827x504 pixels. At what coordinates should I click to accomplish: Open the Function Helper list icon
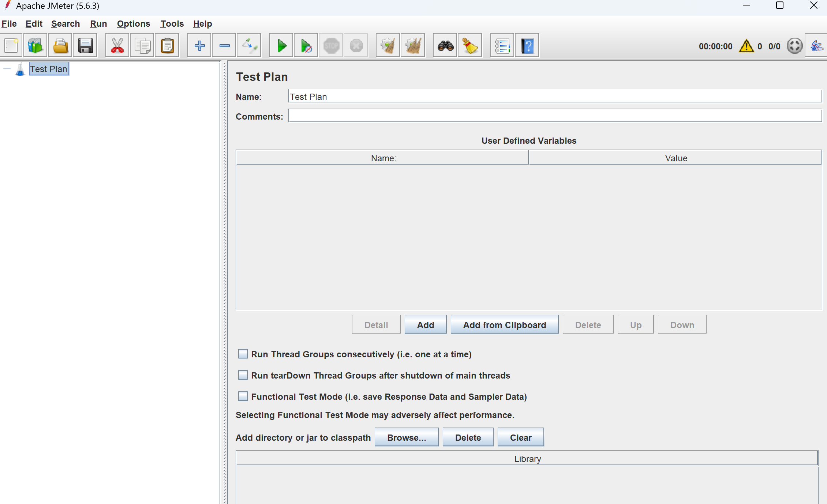tap(502, 46)
